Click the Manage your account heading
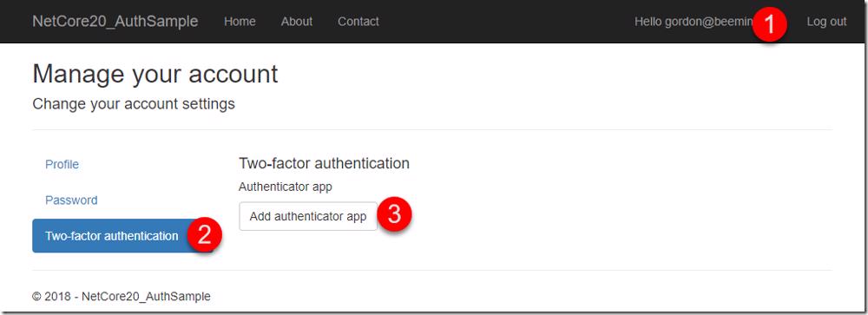The height and width of the screenshot is (315, 868). click(155, 74)
